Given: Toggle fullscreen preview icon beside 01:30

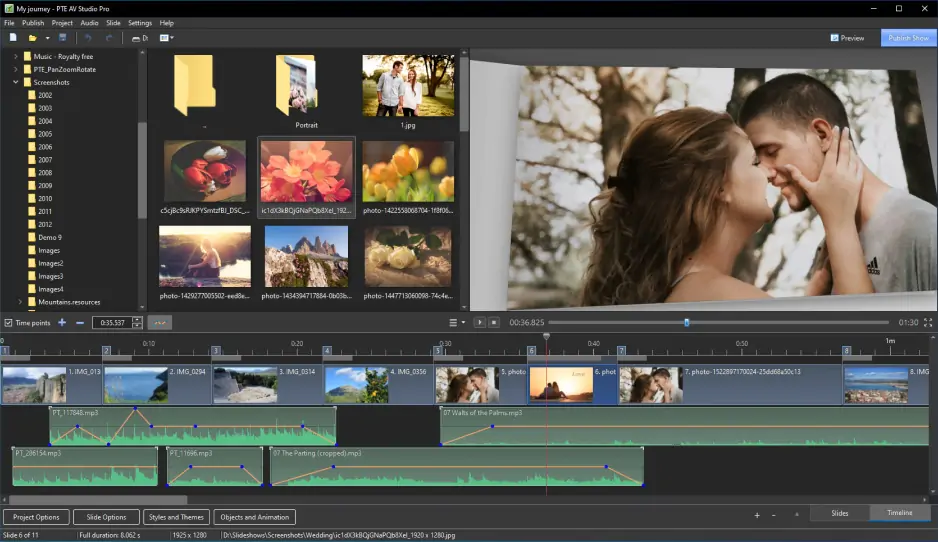Looking at the screenshot, I should (x=928, y=323).
